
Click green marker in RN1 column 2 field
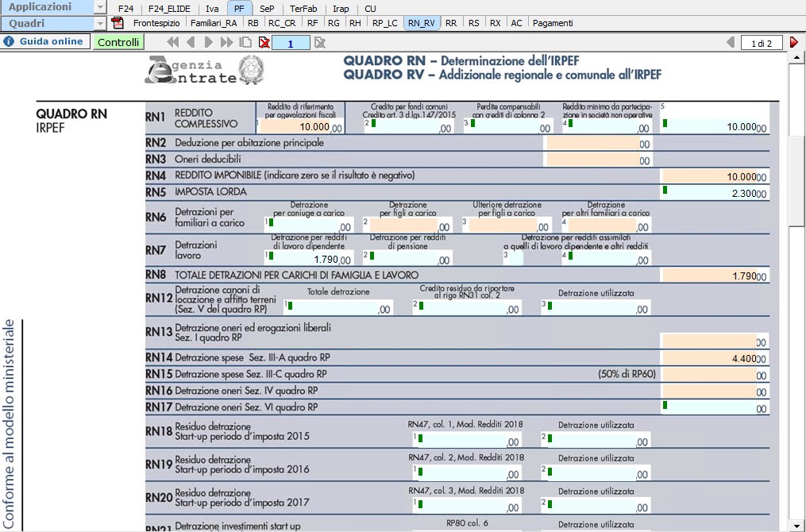tap(374, 123)
